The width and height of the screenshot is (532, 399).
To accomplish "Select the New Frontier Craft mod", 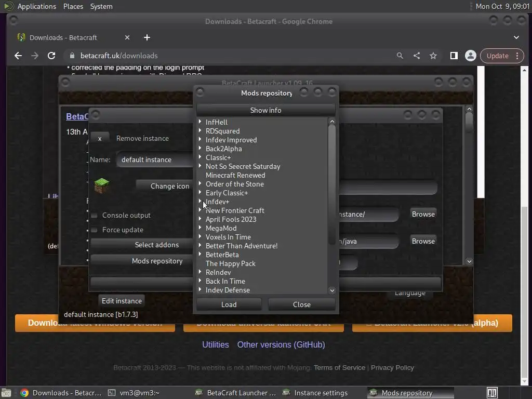I will tap(235, 210).
